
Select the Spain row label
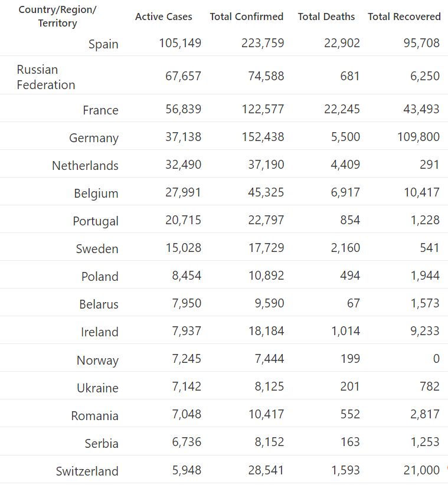coord(103,44)
